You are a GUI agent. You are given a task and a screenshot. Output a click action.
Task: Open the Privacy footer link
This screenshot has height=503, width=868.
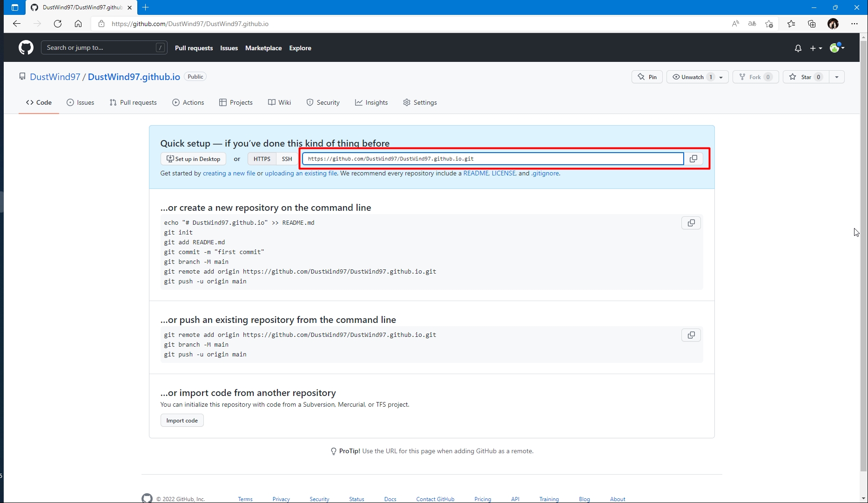pyautogui.click(x=281, y=499)
